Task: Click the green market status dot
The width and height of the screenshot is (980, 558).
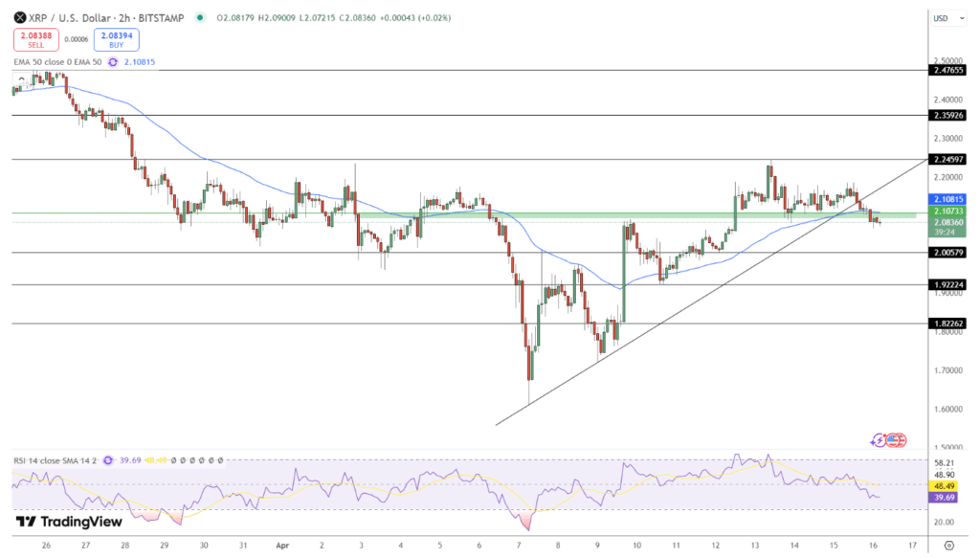Action: [x=200, y=17]
